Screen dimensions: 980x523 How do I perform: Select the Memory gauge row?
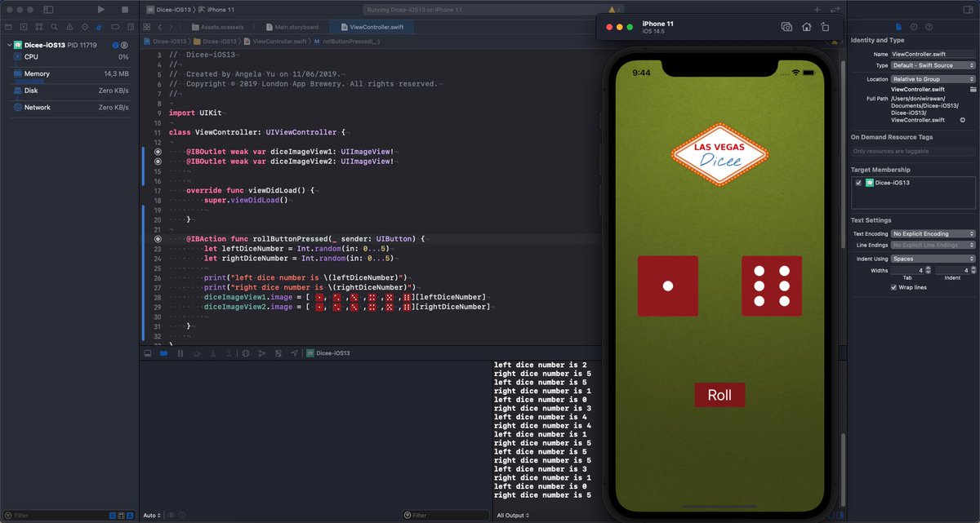69,74
